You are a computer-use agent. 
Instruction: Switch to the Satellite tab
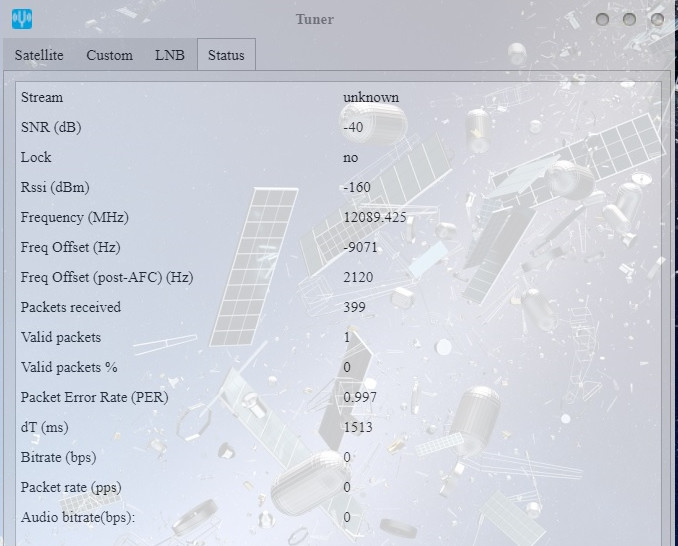pos(39,55)
